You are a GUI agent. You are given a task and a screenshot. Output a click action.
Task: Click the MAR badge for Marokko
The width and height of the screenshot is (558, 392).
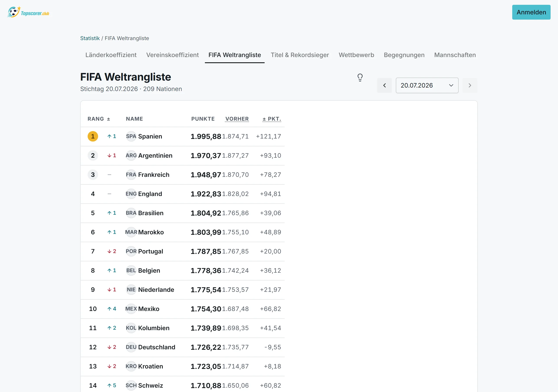pos(131,232)
